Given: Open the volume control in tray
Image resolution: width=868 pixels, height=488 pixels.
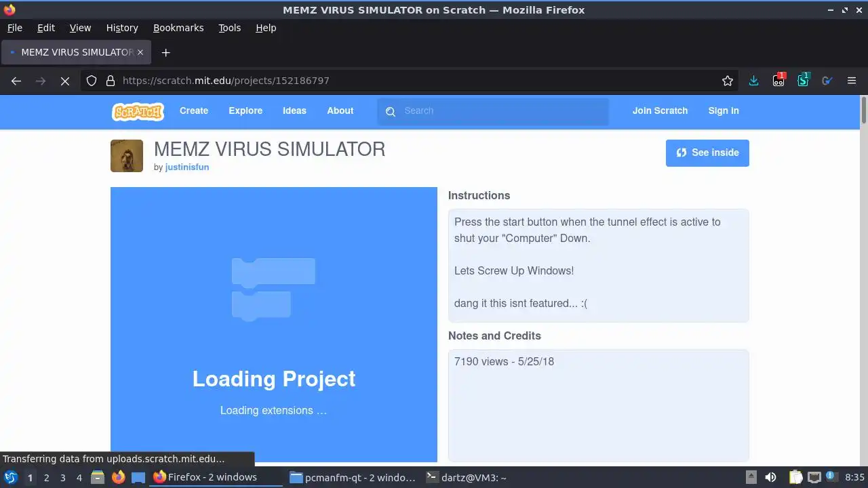Looking at the screenshot, I should (x=770, y=477).
